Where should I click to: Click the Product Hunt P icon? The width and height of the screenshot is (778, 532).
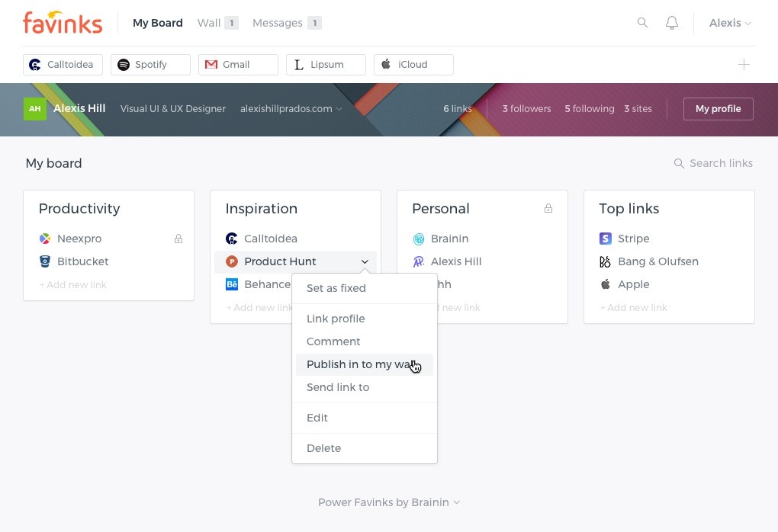[232, 261]
